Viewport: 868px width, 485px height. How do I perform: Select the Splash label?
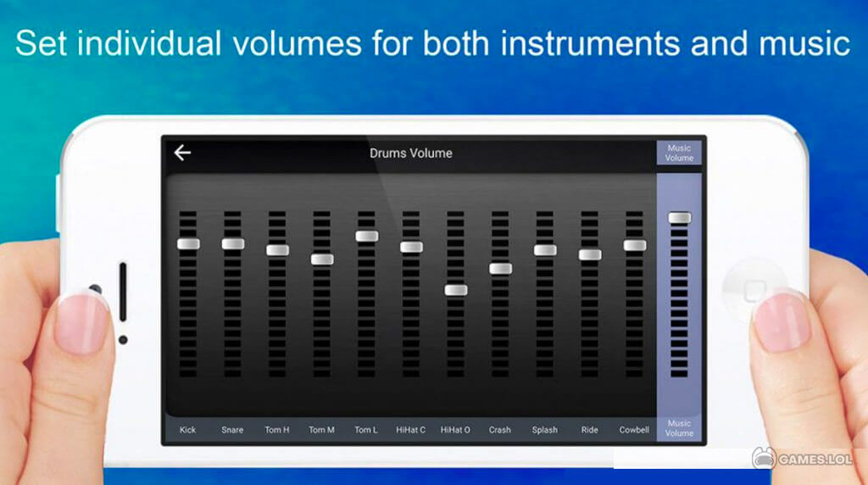[x=545, y=430]
